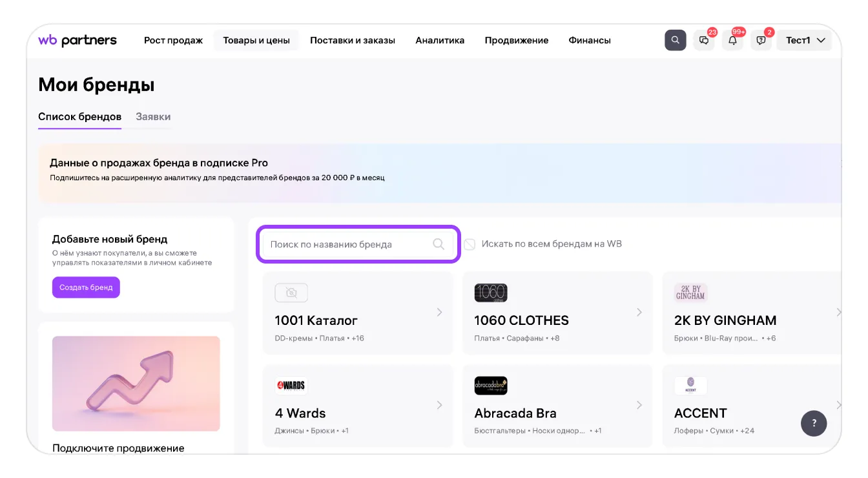Open the "Товары и цены" menu
868x478 pixels.
tap(256, 40)
